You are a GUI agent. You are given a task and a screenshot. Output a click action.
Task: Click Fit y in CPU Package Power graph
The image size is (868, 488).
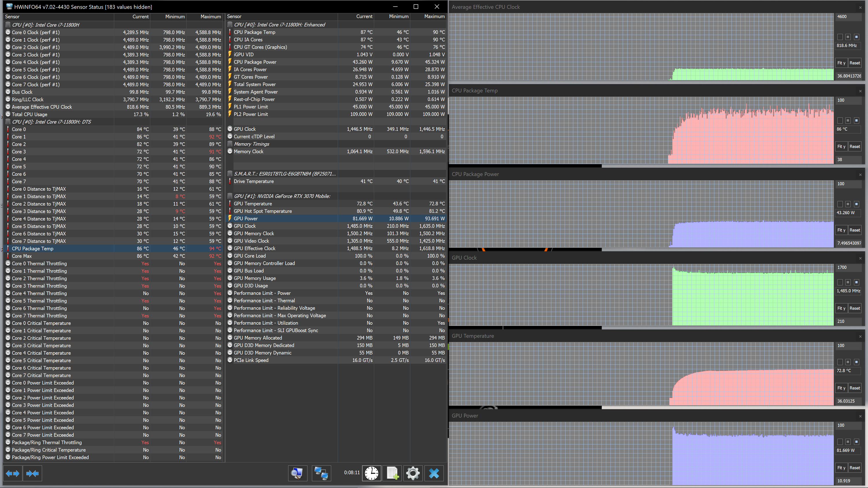point(841,230)
